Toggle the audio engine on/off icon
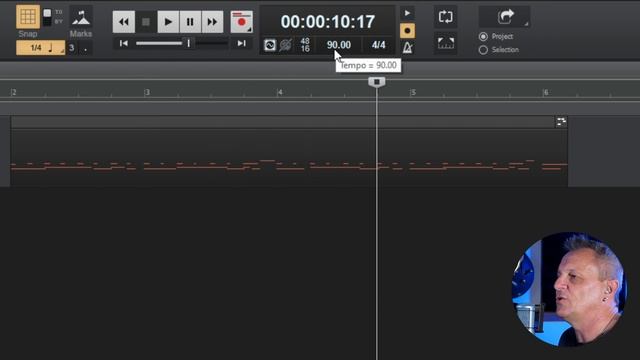This screenshot has width=640, height=360. click(270, 45)
